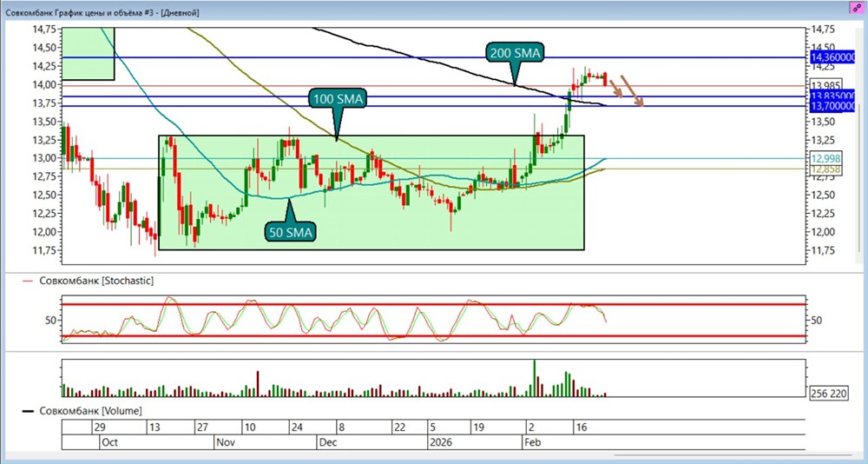Image resolution: width=868 pixels, height=464 pixels.
Task: Click the 50 label left of Stochastic panel
Action: (x=49, y=320)
